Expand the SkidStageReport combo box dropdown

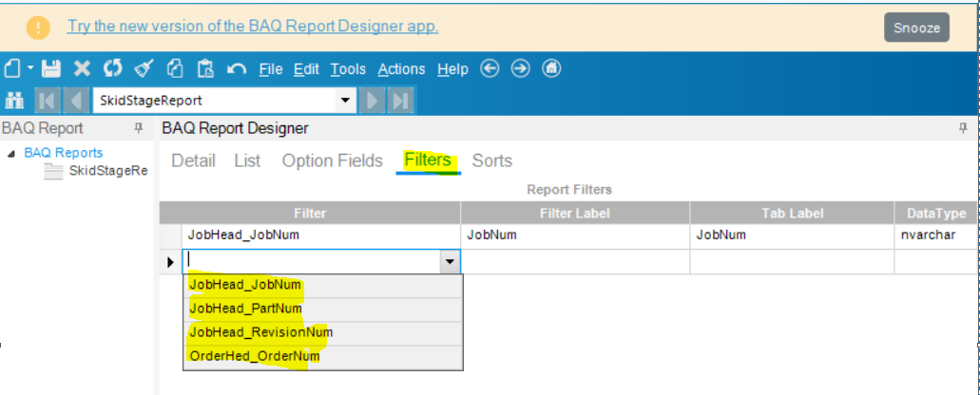pos(344,100)
